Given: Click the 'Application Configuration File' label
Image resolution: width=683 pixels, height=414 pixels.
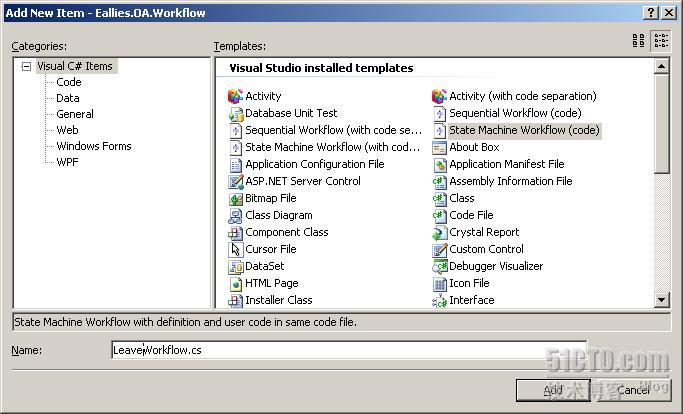Looking at the screenshot, I should 314,164.
